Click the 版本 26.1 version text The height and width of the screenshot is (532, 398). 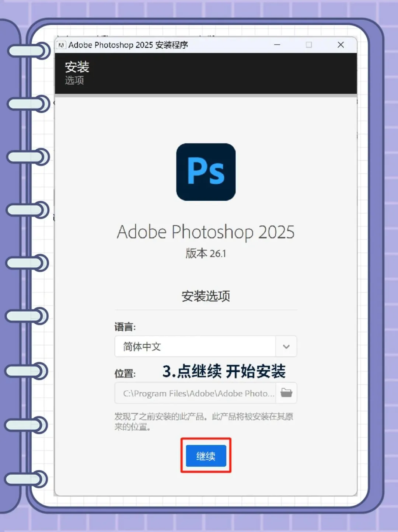206,253
